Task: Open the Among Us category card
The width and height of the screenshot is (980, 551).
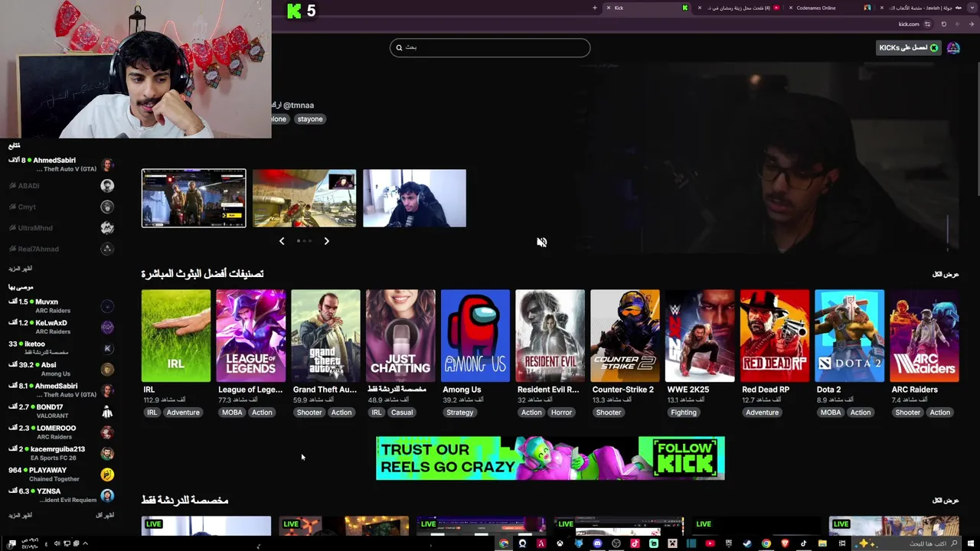Action: (x=475, y=335)
